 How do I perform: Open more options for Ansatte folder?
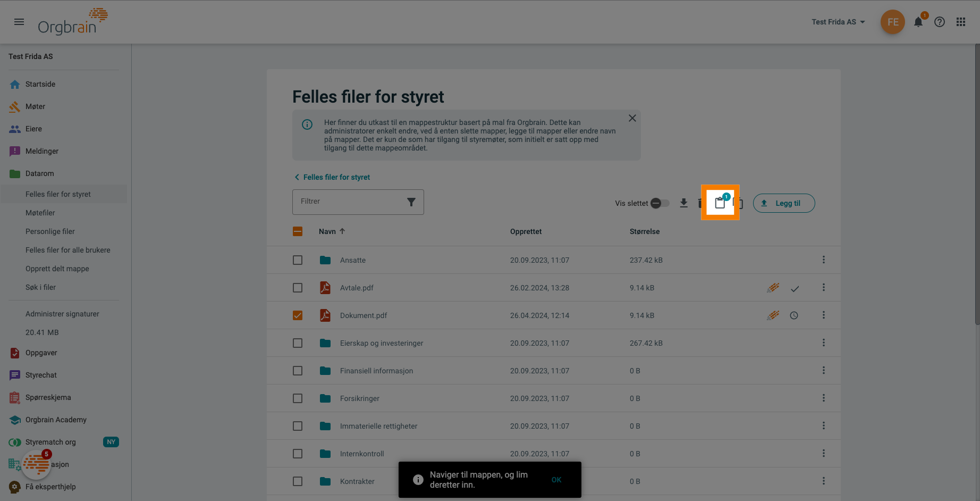(824, 260)
